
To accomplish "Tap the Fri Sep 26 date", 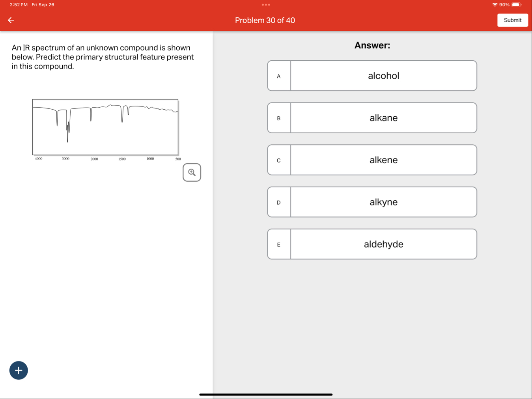I will 43,5.
